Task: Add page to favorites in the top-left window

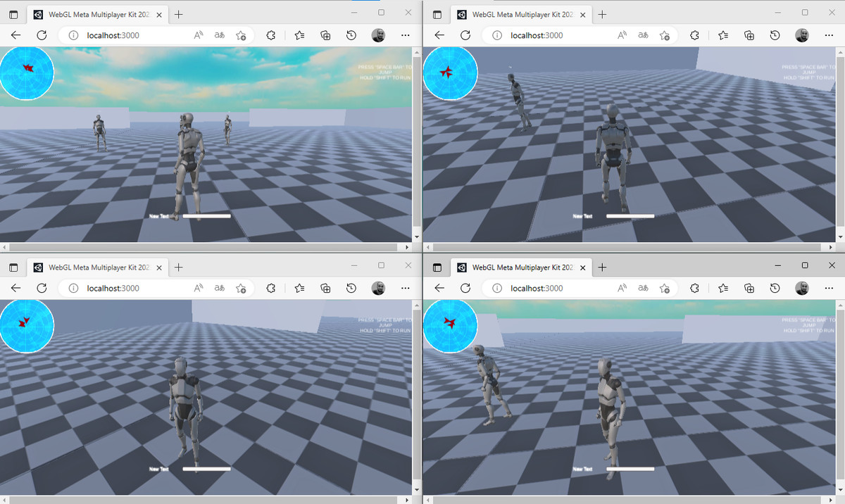Action: pos(241,35)
